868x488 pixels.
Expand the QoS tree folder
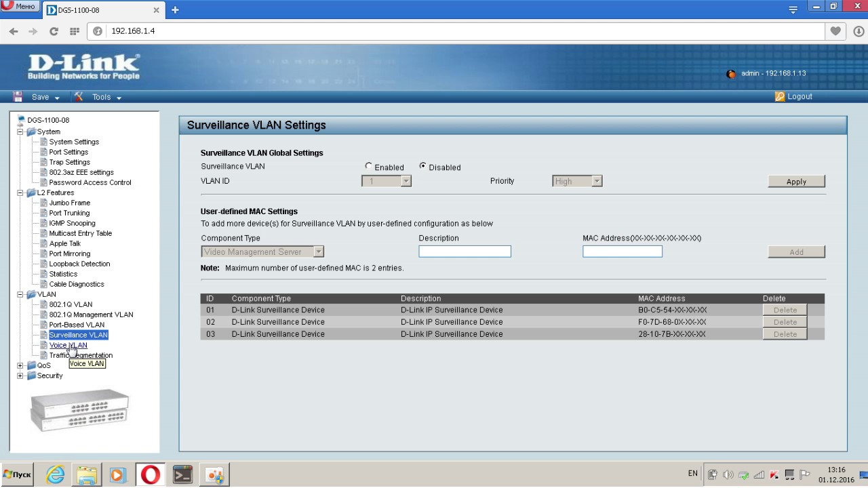20,365
